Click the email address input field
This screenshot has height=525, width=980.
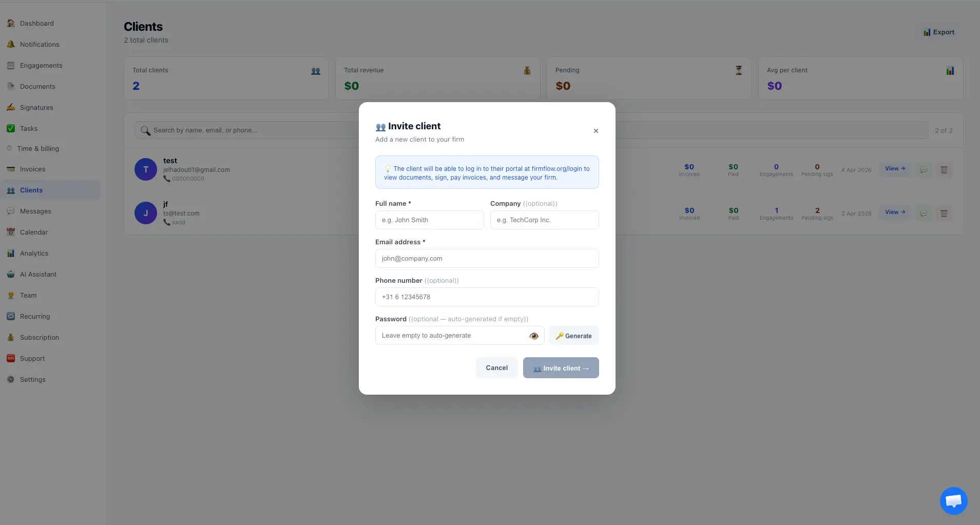(487, 258)
